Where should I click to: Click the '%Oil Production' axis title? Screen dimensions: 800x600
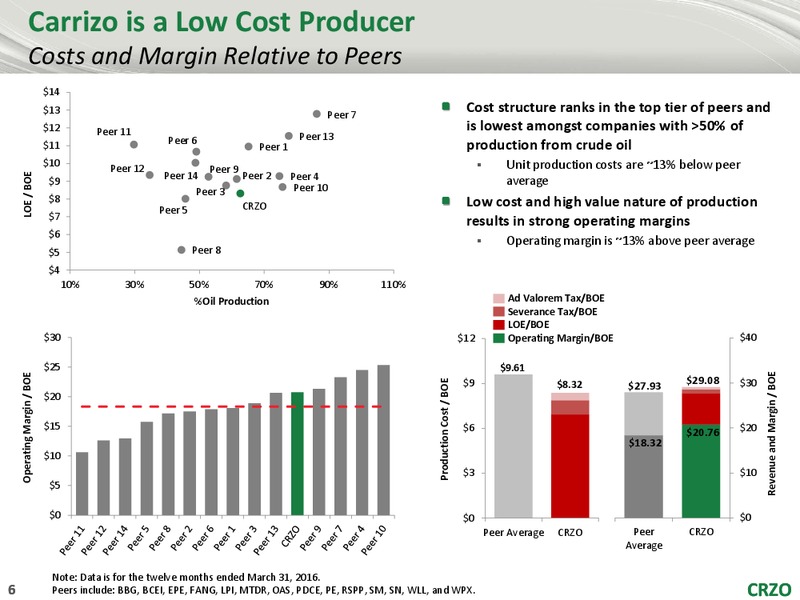pos(231,301)
